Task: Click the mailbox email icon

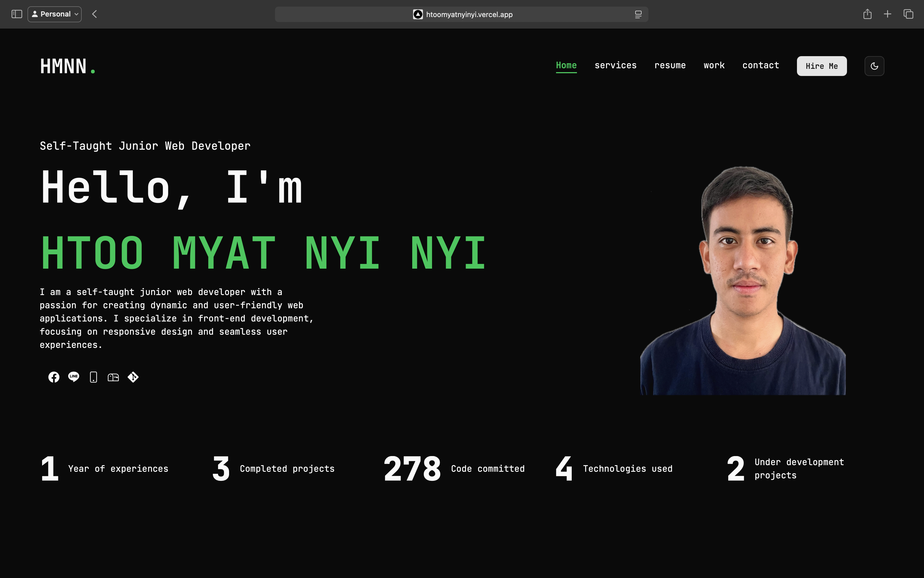Action: pos(113,377)
